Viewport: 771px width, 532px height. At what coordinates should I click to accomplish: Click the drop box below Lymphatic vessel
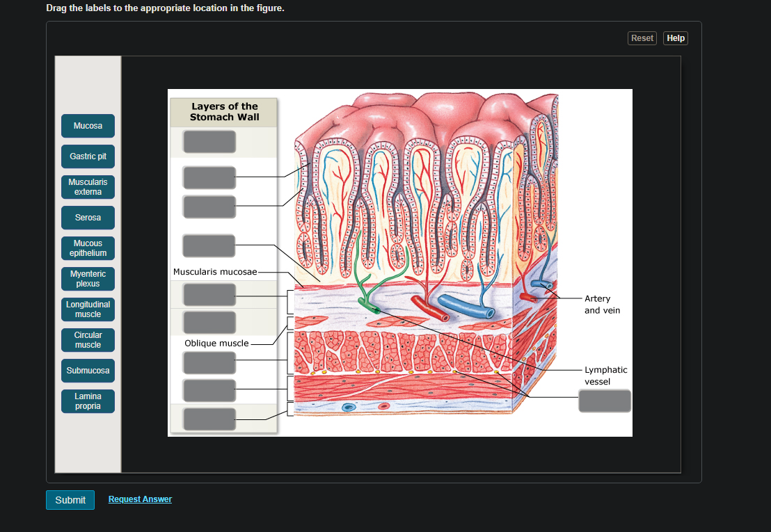[x=605, y=401]
